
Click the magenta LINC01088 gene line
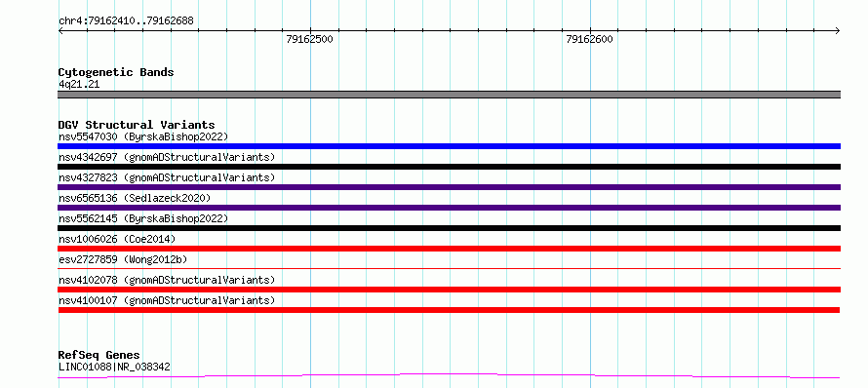point(449,376)
